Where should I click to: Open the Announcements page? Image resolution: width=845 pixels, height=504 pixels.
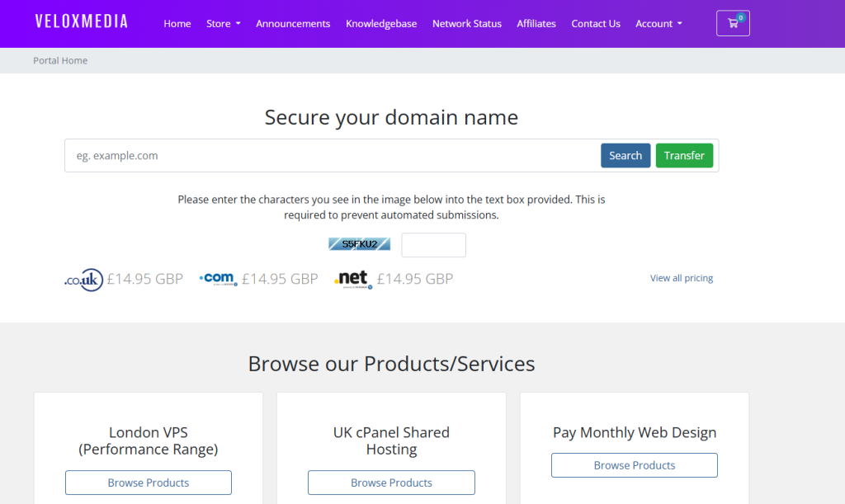pyautogui.click(x=293, y=24)
